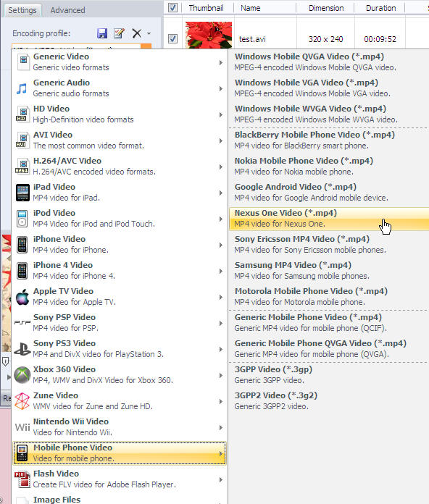Click the Generic Video film icon
The image size is (429, 504).
pos(23,62)
